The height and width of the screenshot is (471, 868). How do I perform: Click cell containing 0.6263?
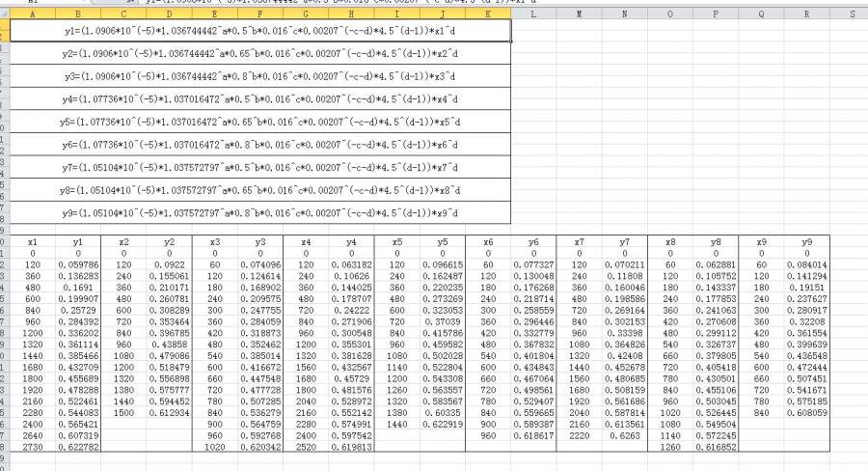click(624, 435)
